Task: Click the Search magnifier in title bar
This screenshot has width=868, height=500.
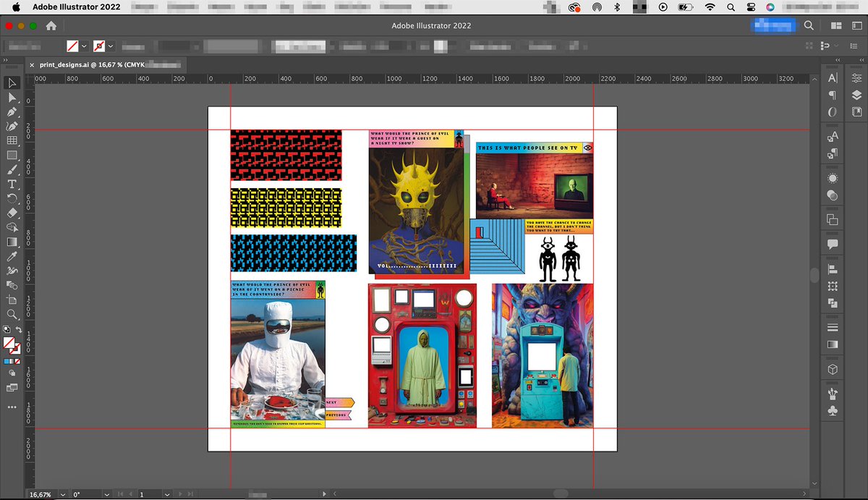Action: (809, 25)
